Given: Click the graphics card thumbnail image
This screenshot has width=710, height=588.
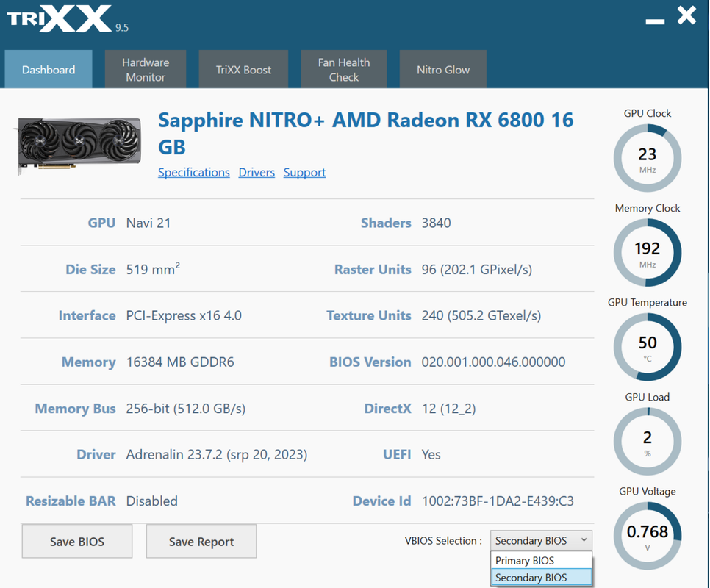Looking at the screenshot, I should [79, 145].
